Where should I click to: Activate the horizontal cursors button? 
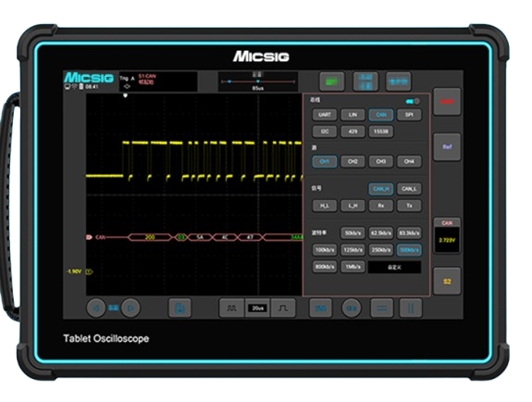(382, 308)
